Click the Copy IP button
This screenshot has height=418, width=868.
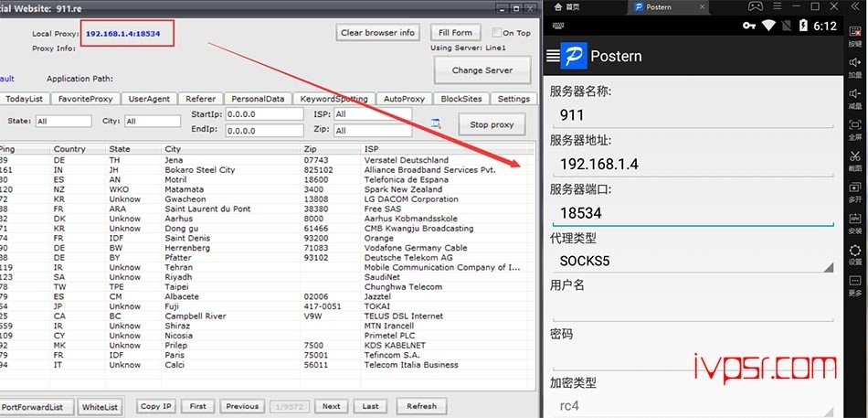[156, 406]
